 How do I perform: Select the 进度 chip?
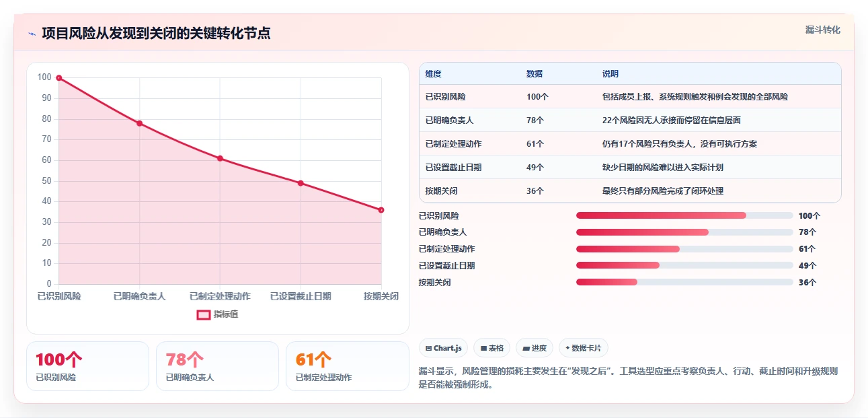click(x=535, y=348)
